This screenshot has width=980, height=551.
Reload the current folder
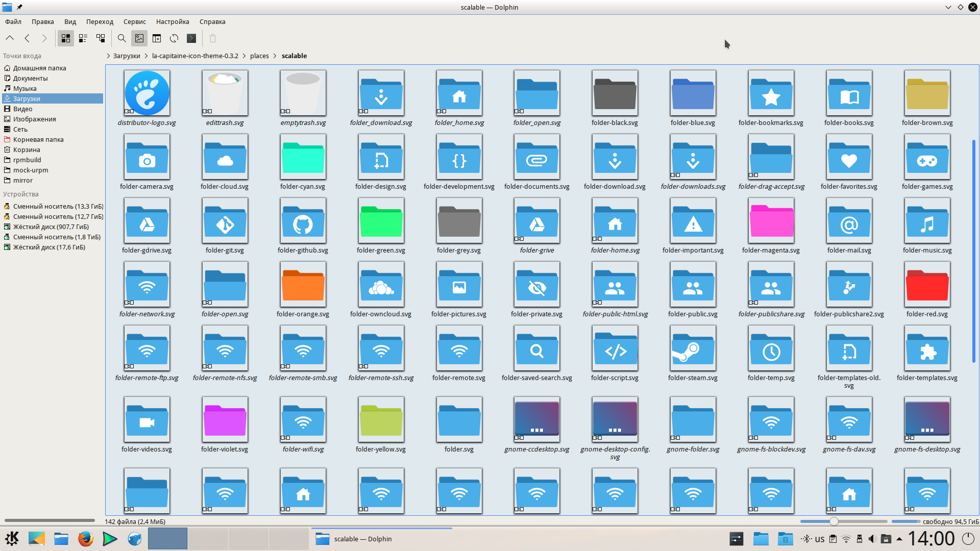(174, 38)
